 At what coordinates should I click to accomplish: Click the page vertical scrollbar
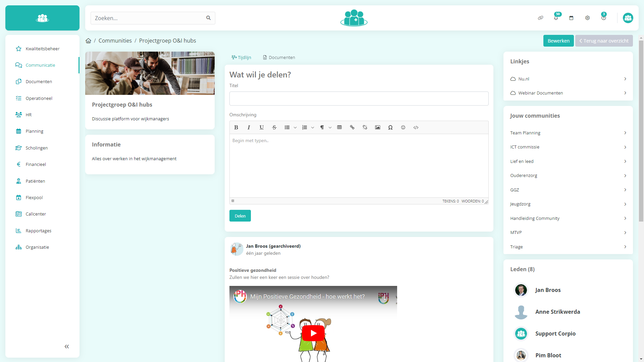tap(641, 131)
